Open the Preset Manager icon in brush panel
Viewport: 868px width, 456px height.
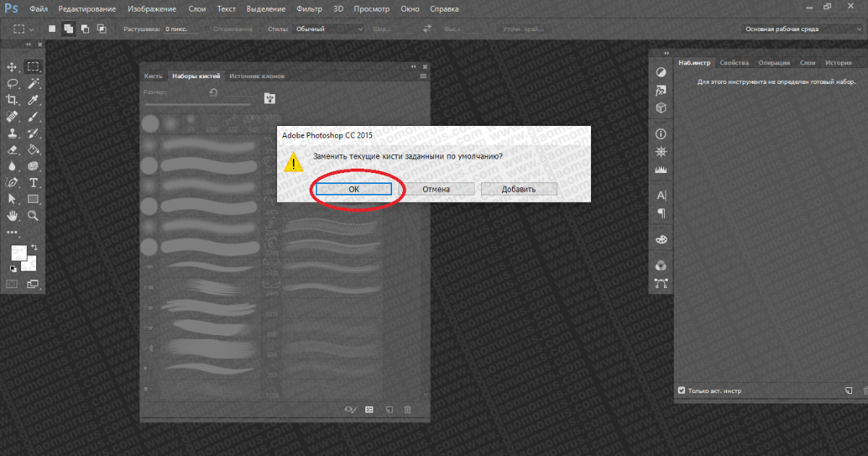point(370,410)
